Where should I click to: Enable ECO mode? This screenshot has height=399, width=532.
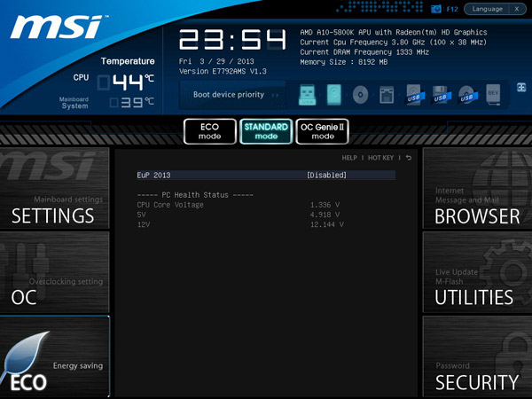pos(209,131)
